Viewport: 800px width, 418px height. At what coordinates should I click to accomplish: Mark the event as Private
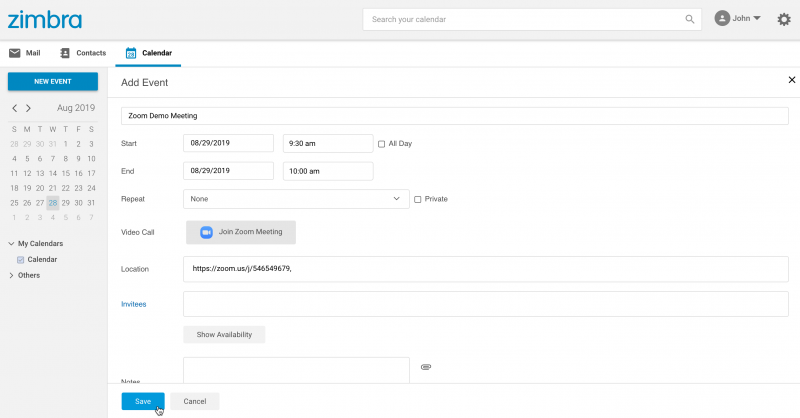tap(418, 200)
